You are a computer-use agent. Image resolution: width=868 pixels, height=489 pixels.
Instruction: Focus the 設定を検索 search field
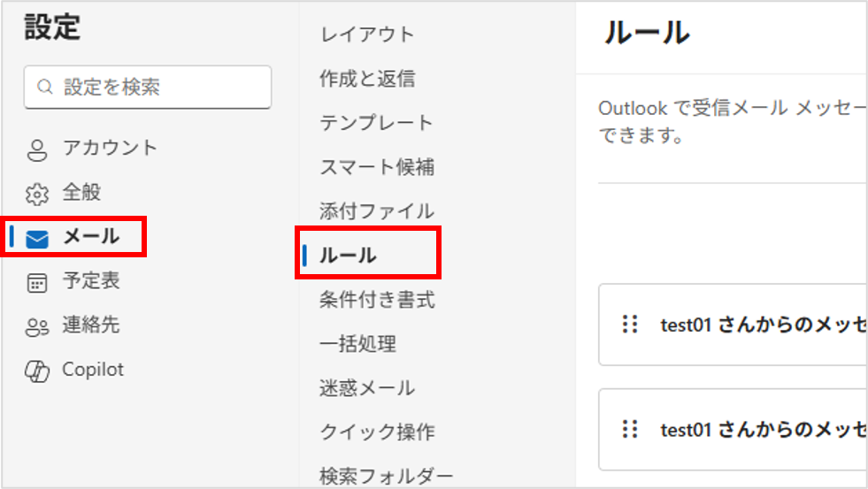point(159,88)
